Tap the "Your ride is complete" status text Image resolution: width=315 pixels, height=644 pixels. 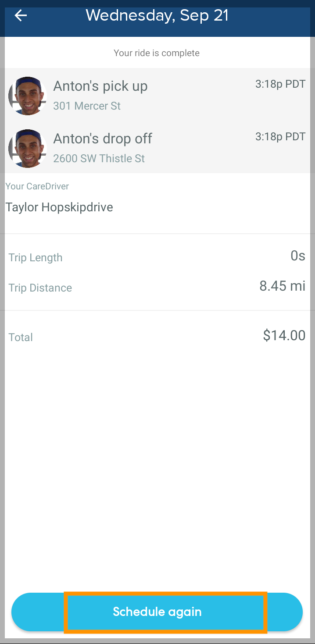point(157,53)
